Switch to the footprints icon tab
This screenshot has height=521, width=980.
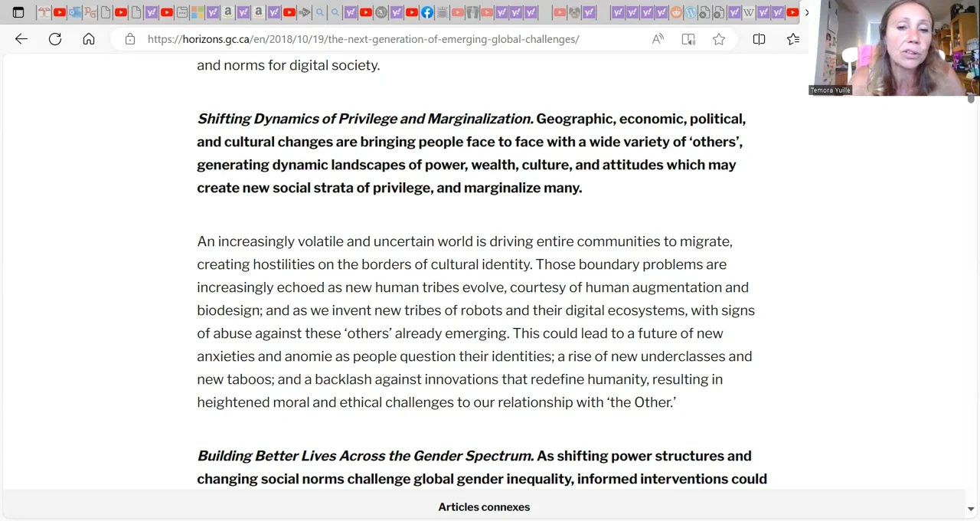[x=472, y=12]
